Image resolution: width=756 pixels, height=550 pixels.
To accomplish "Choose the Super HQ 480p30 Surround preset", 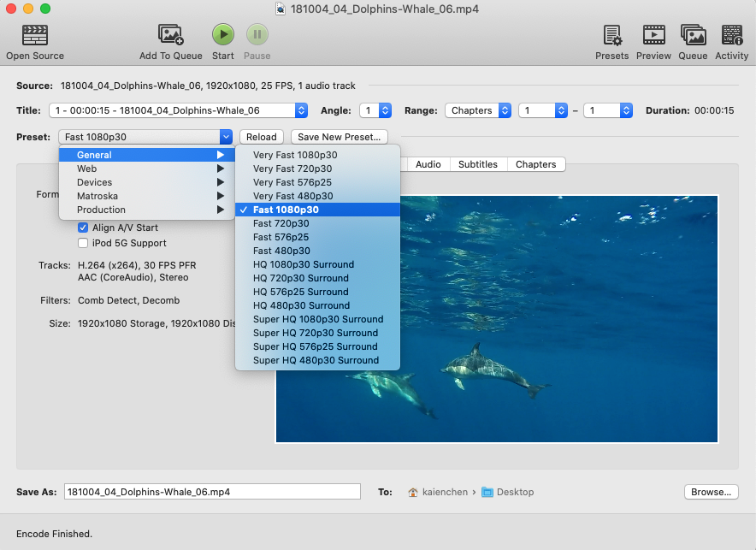I will (318, 360).
